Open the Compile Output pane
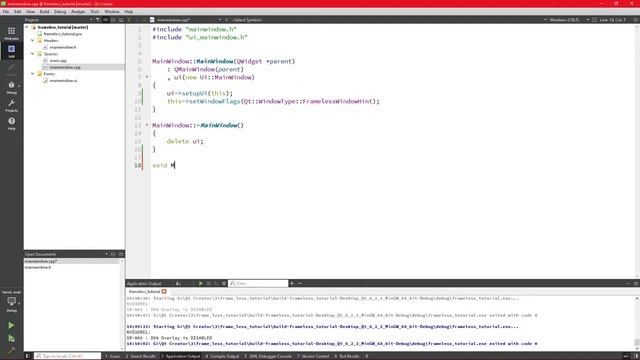The height and width of the screenshot is (360, 640). [x=222, y=356]
